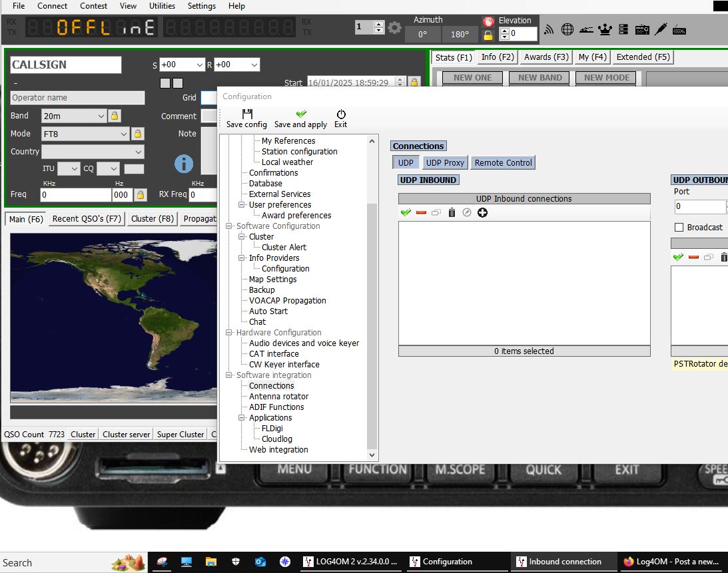Click the UDP Outbound Port field
The height and width of the screenshot is (573, 728).
[x=701, y=206]
